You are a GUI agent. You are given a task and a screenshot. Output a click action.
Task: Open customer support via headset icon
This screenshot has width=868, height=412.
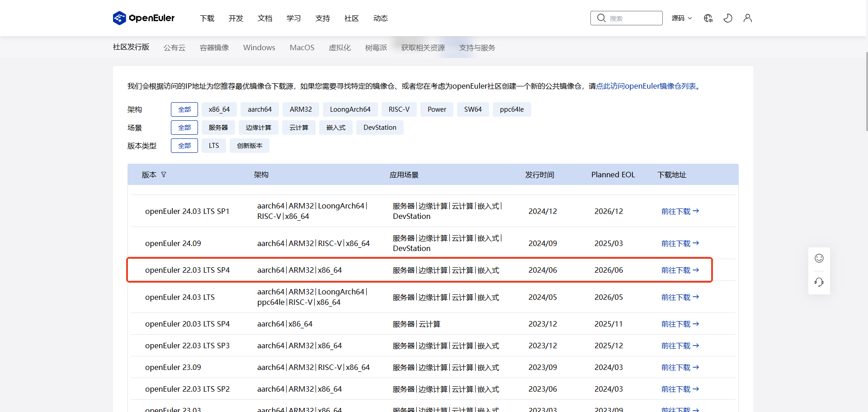pyautogui.click(x=818, y=282)
